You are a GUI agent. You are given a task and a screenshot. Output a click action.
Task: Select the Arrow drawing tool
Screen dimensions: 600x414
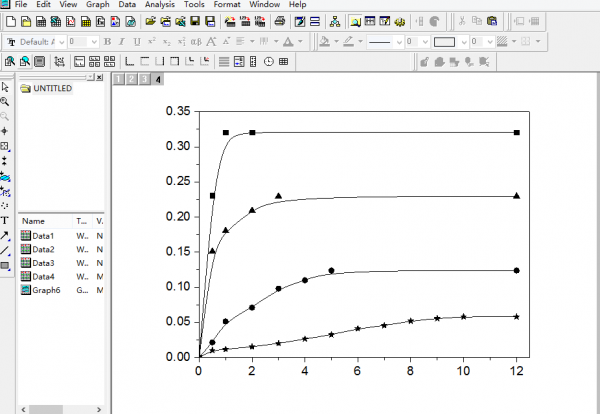tap(5, 236)
